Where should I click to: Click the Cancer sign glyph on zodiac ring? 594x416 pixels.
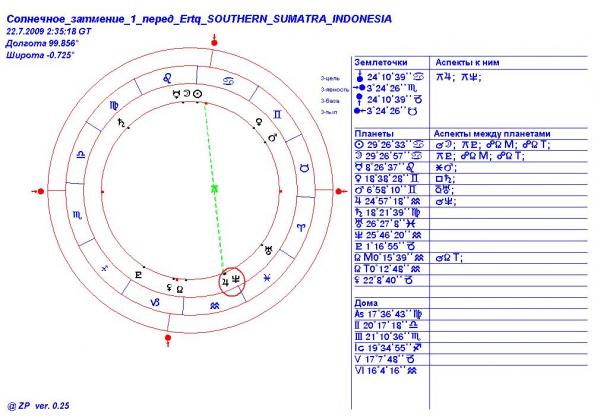pyautogui.click(x=228, y=81)
